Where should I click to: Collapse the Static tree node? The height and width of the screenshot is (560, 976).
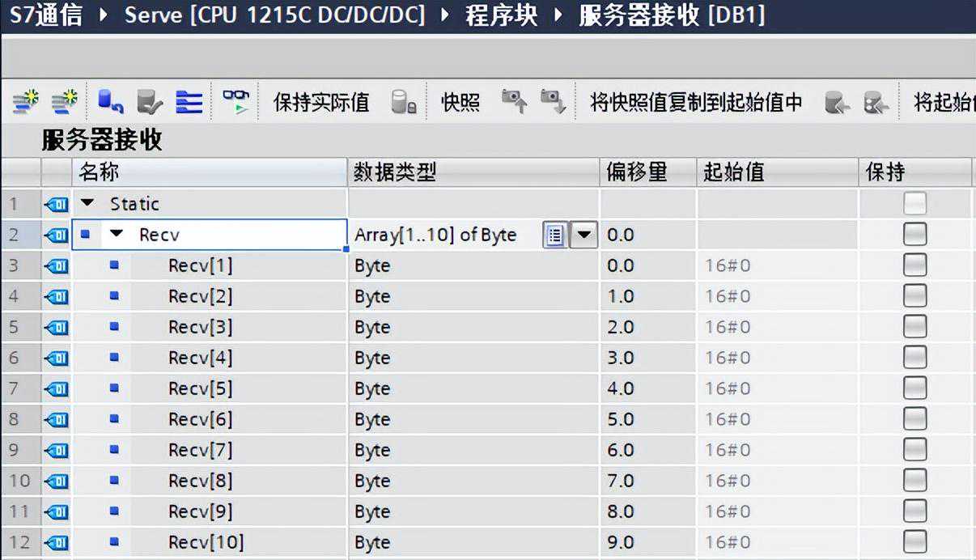point(87,204)
